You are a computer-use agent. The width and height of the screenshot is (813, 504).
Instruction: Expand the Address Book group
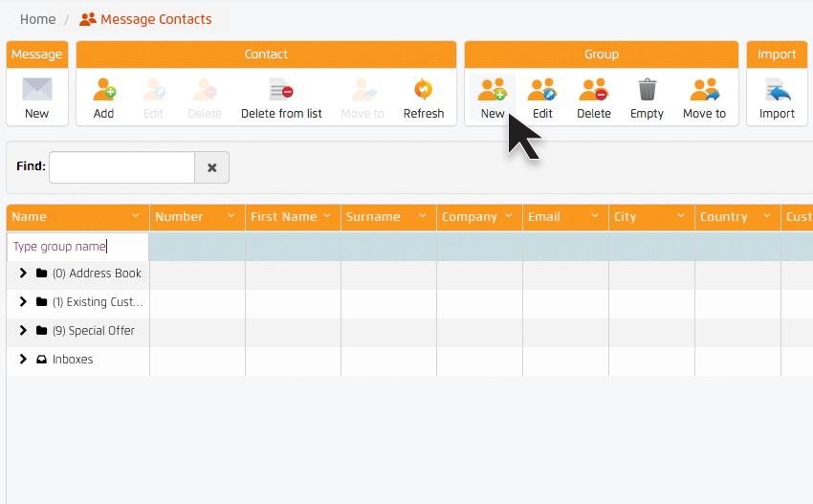click(23, 273)
